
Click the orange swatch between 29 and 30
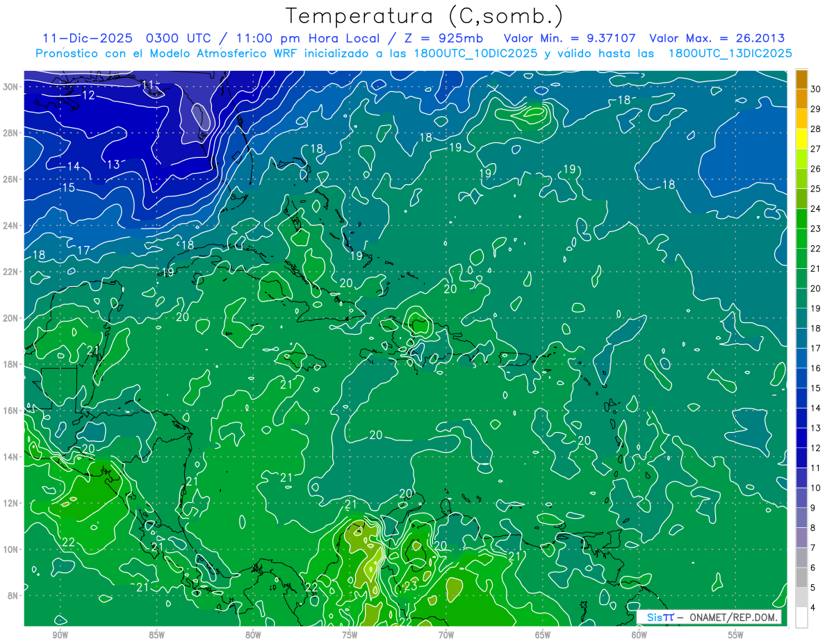click(801, 99)
